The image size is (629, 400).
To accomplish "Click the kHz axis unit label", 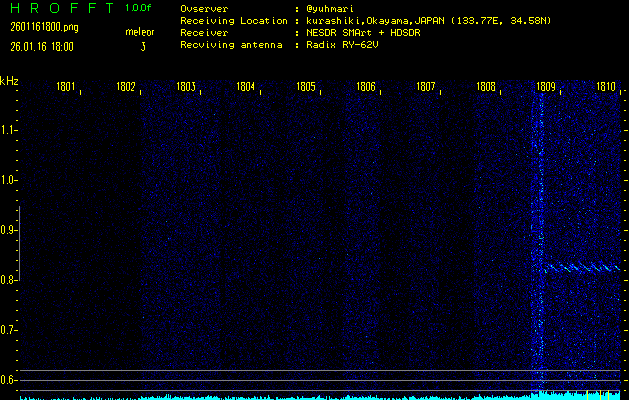I will 9,81.
